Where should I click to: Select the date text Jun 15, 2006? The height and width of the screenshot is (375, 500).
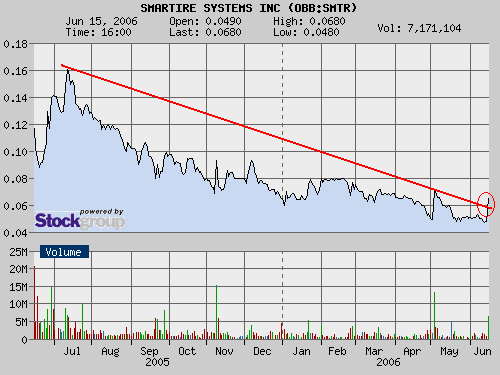click(101, 21)
